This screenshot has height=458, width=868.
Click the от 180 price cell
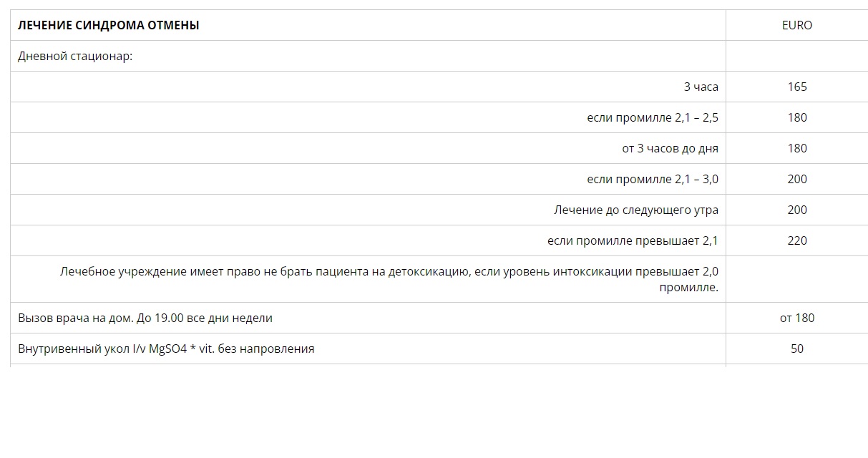point(797,318)
